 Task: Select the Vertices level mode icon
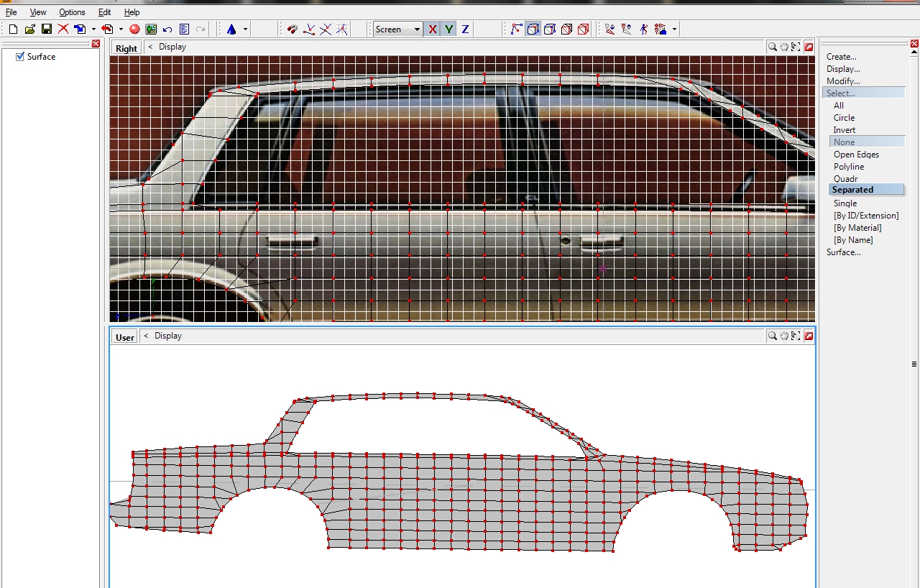(516, 29)
